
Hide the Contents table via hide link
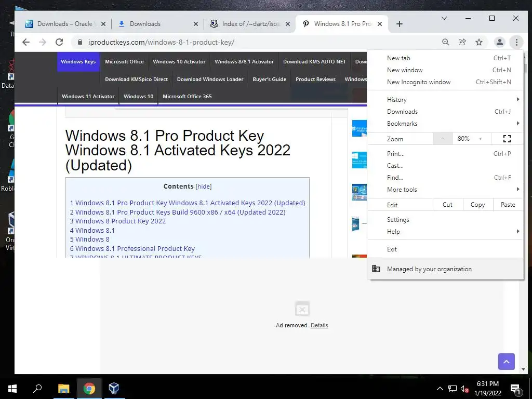tap(204, 187)
